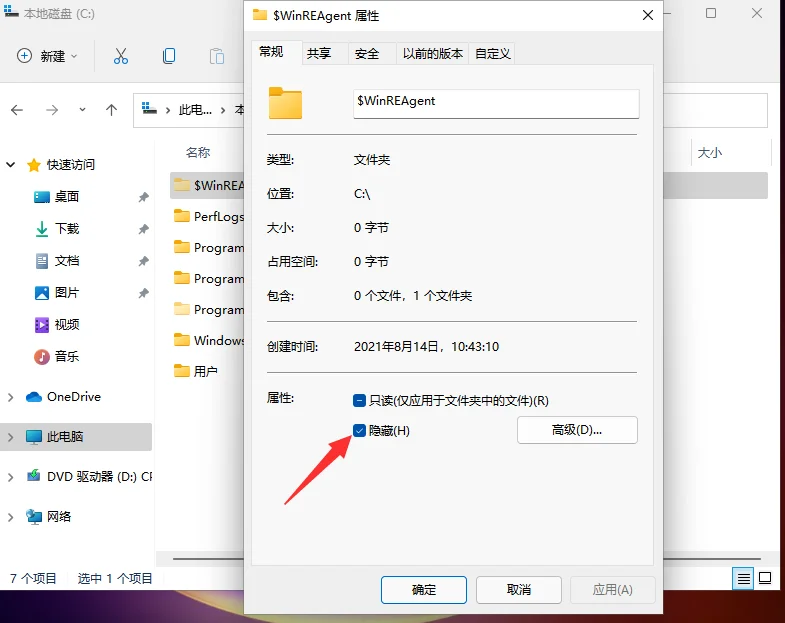Viewport: 785px width, 623px height.
Task: Open recent locations dropdown chevron
Action: (82, 110)
